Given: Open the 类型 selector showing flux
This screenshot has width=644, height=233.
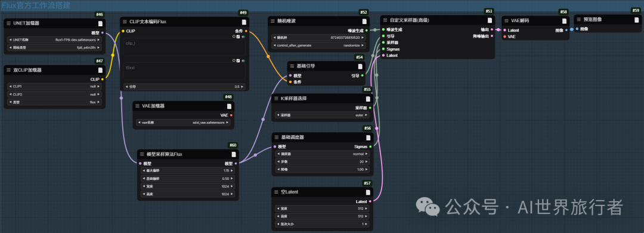Looking at the screenshot, I should pos(55,102).
